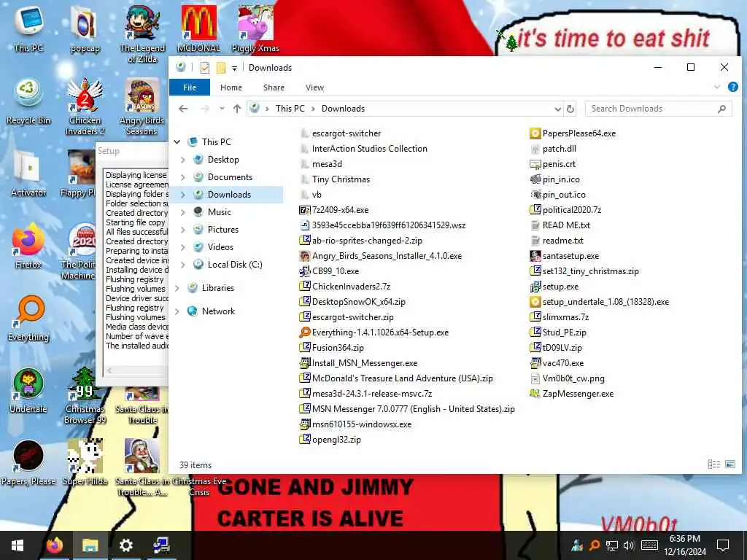
Task: Switch to details view button
Action: pos(713,464)
